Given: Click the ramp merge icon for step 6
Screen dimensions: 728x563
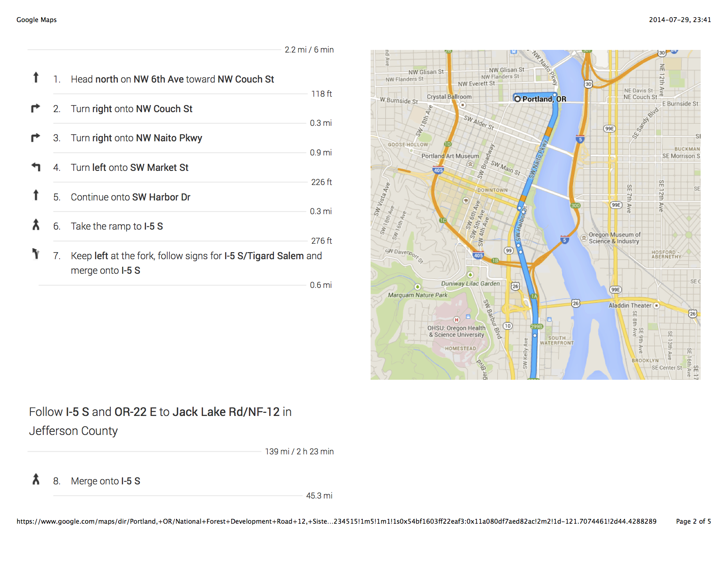Looking at the screenshot, I should [x=36, y=225].
